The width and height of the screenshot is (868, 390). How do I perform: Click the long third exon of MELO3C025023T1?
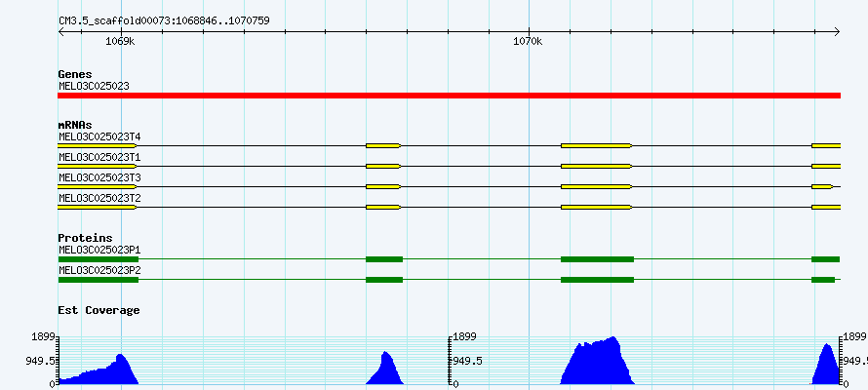(597, 166)
